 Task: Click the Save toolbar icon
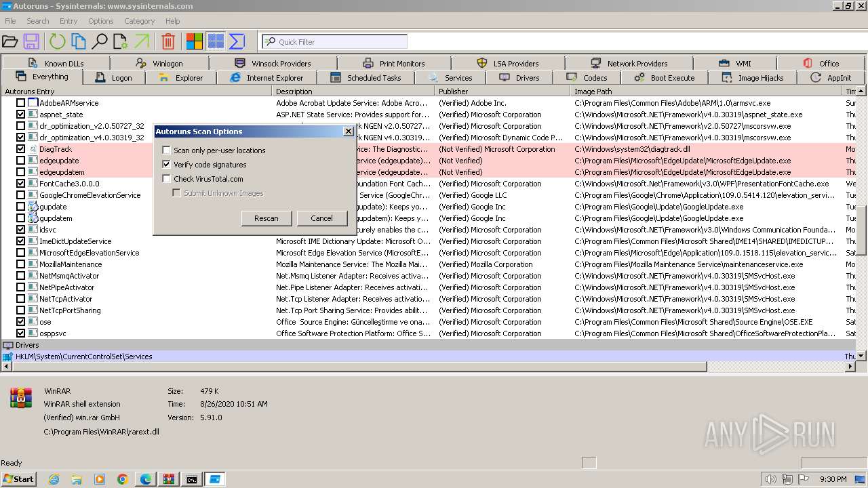31,42
